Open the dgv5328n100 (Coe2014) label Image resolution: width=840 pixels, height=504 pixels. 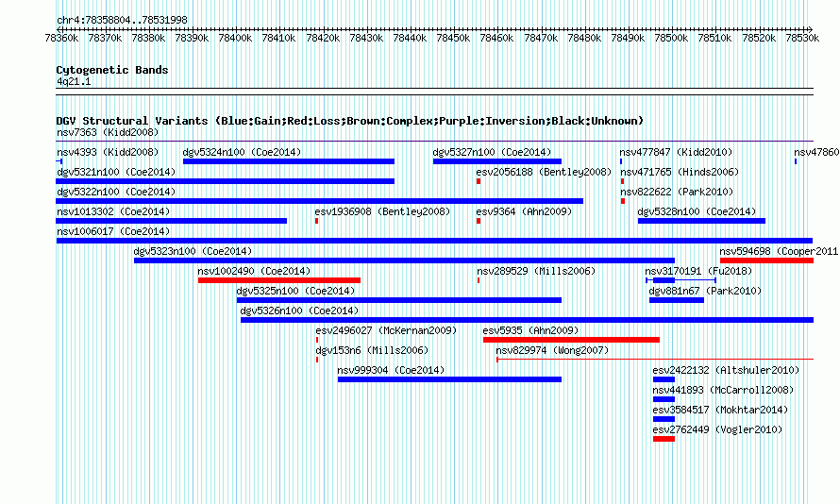pos(697,211)
